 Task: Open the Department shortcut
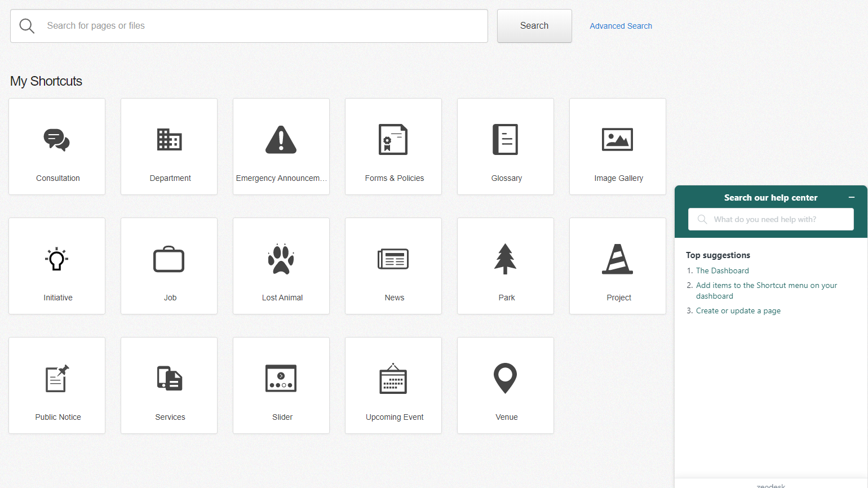[x=169, y=147]
